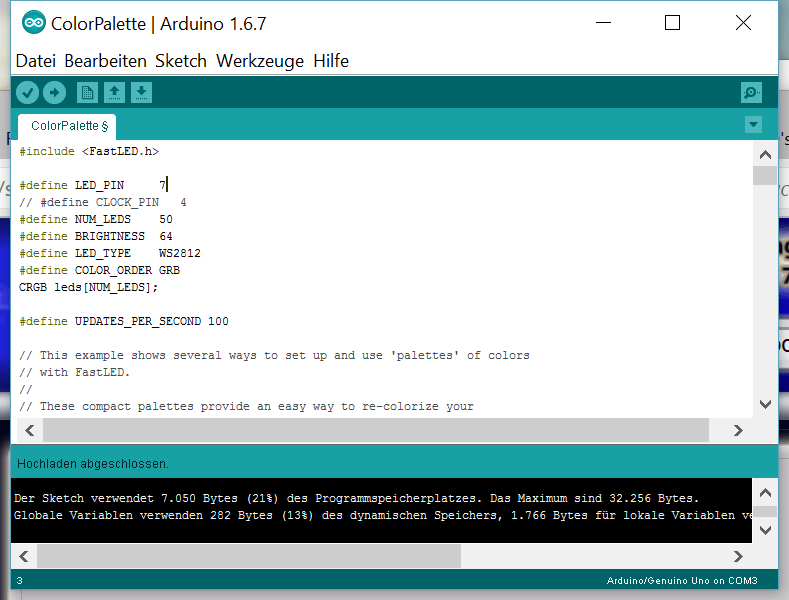Viewport: 789px width, 600px height.
Task: Click the editor scroll-up arrow
Action: [x=765, y=154]
